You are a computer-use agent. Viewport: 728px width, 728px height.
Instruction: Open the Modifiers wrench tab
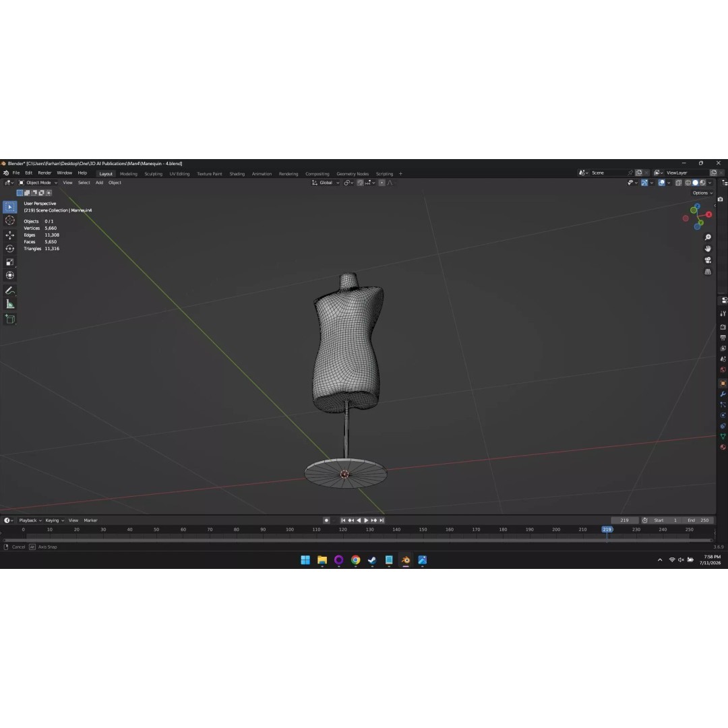[x=723, y=394]
